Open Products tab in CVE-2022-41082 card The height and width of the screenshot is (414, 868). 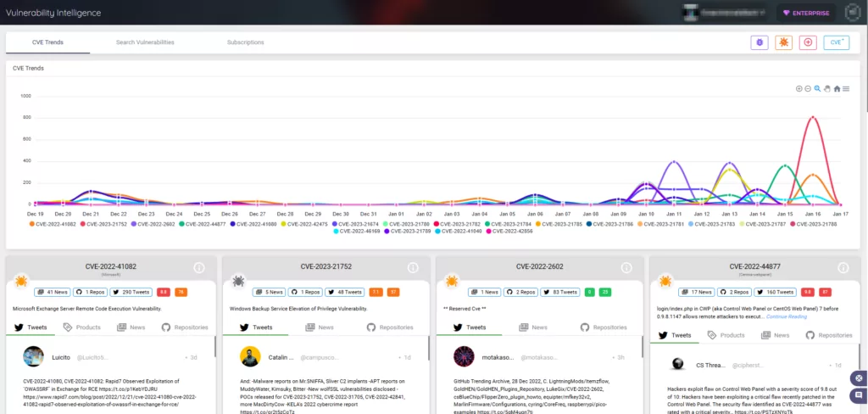[82, 327]
